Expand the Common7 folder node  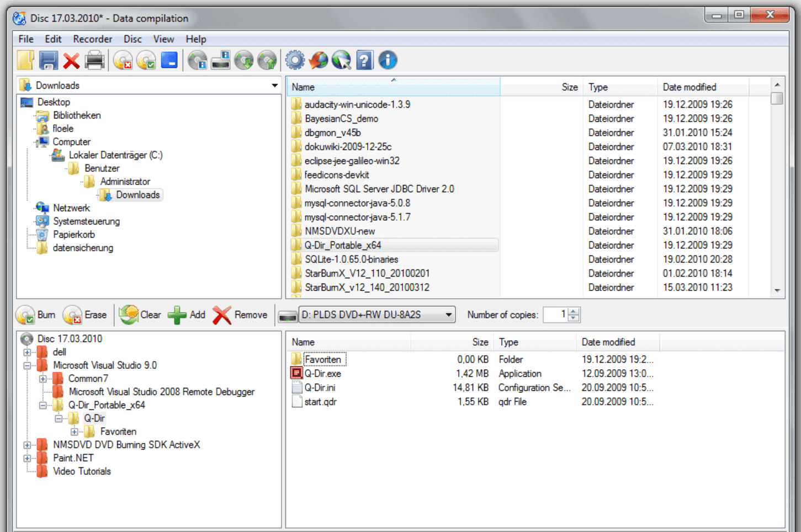(x=43, y=379)
